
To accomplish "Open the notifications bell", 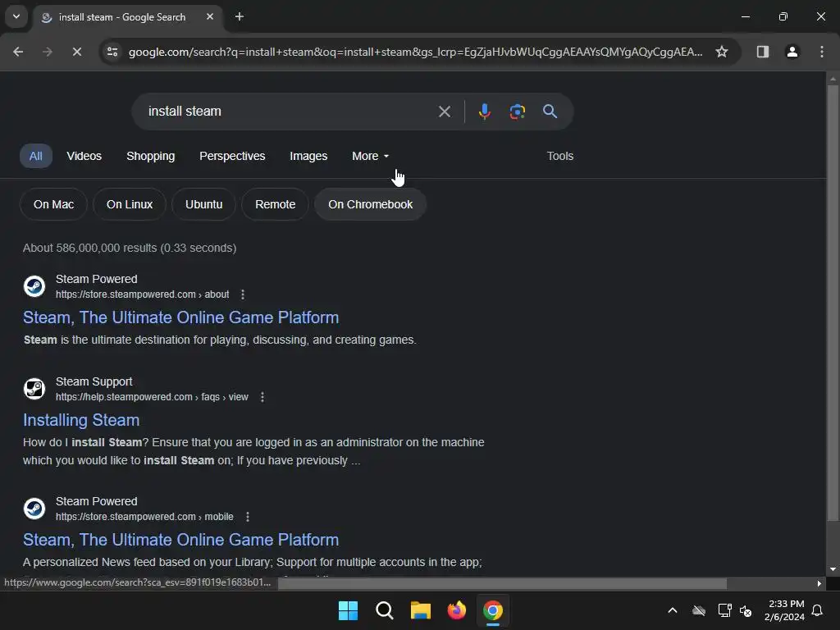I will click(817, 610).
